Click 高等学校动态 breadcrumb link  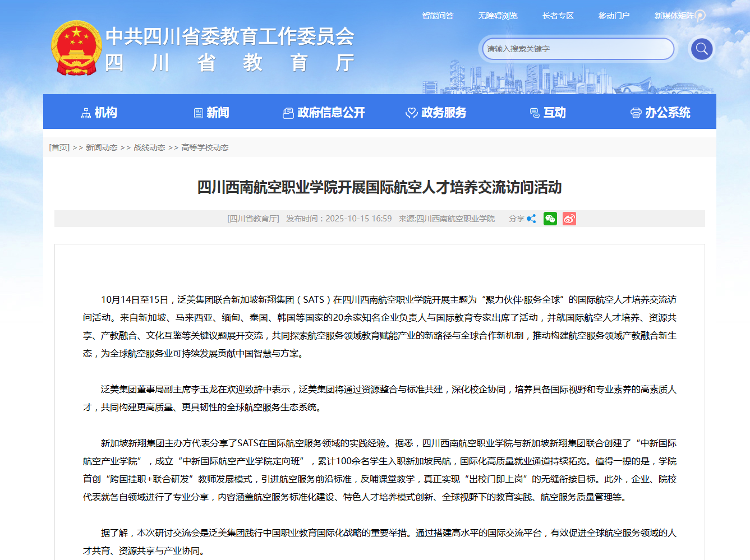(205, 147)
